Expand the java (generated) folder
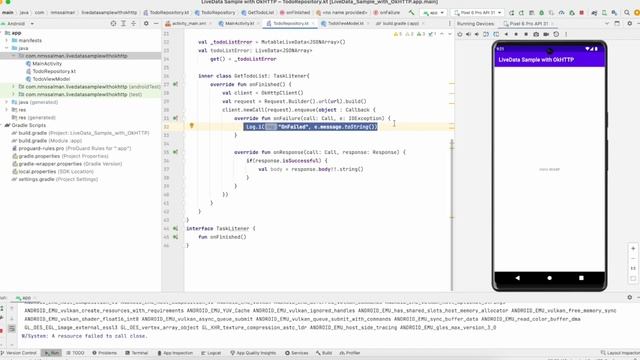This screenshot has width=640, height=360. point(7,102)
